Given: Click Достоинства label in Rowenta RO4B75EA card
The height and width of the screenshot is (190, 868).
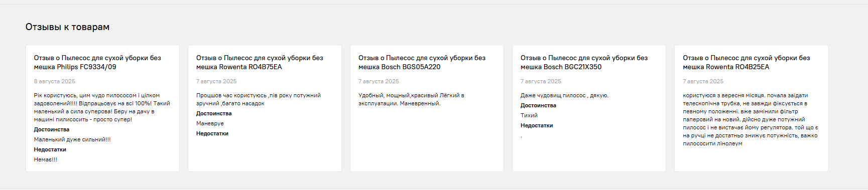Looking at the screenshot, I should click(213, 113).
